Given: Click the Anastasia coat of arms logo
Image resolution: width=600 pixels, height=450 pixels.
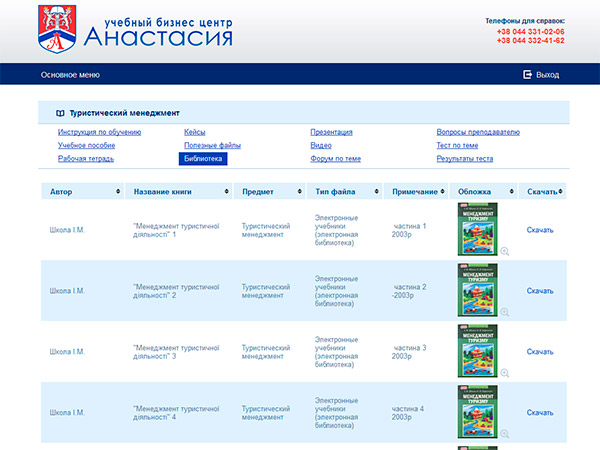Looking at the screenshot, I should 55,29.
